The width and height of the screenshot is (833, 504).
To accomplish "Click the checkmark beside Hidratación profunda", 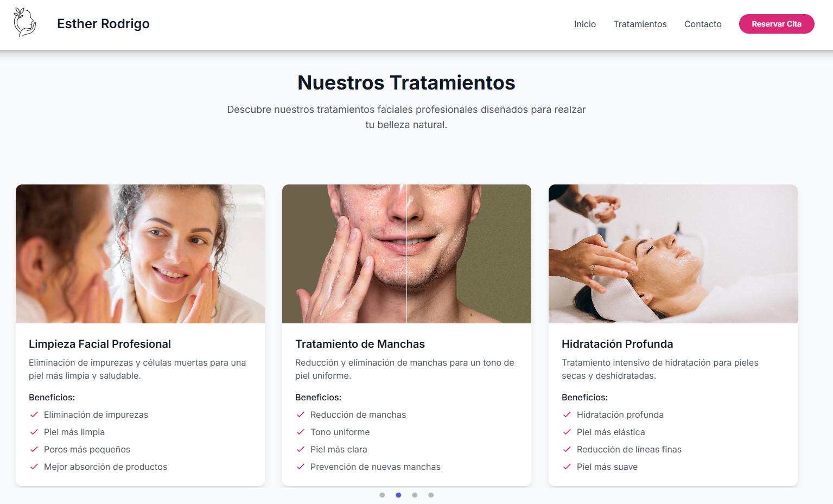I will 568,414.
